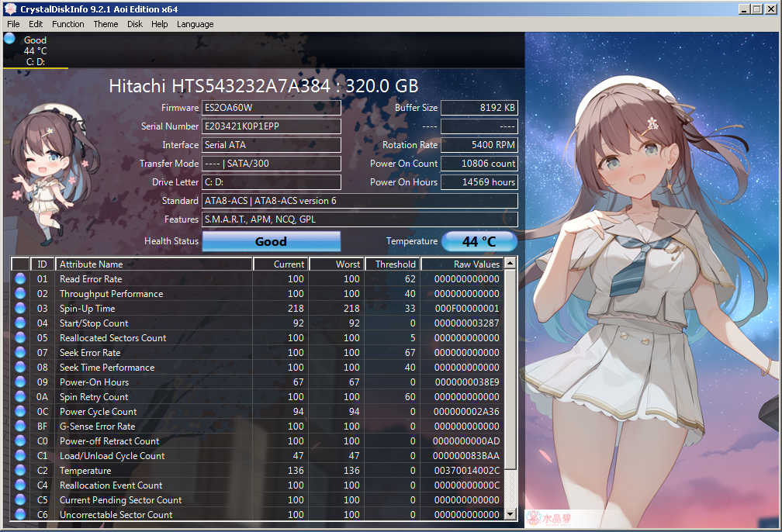Select the Spin-Up Time attribute name

[x=87, y=309]
